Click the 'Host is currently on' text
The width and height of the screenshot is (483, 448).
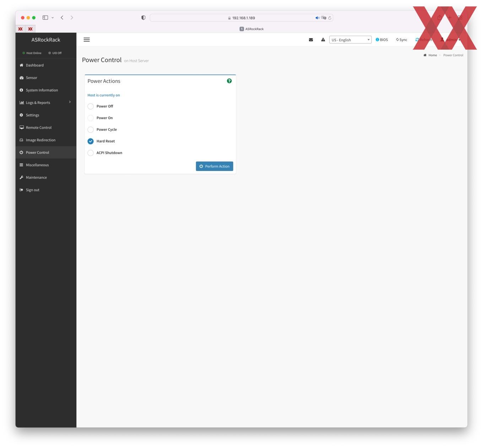[104, 95]
